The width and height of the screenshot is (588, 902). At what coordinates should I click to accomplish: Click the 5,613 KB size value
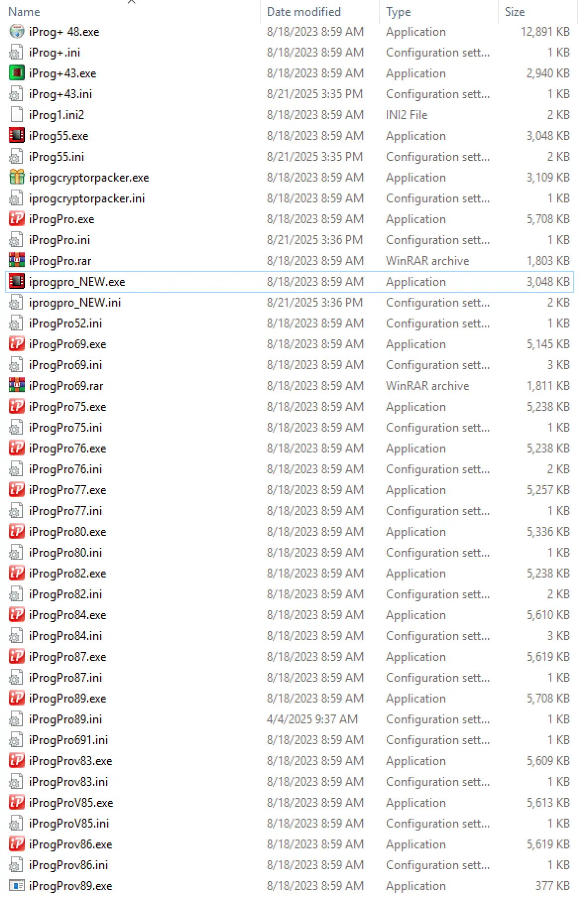(548, 803)
